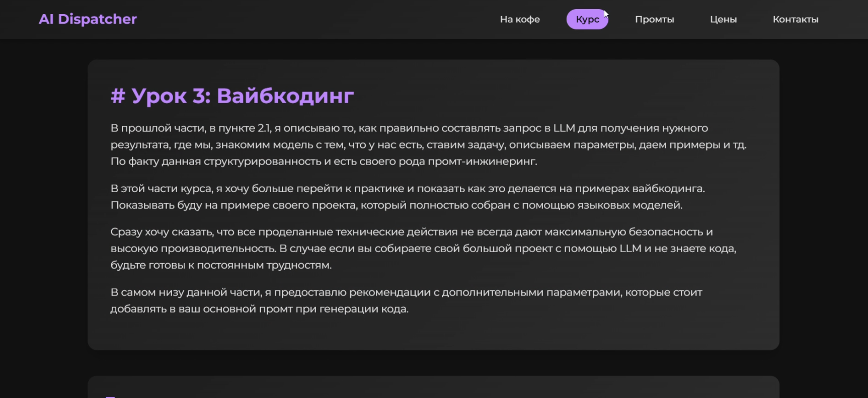Select the highlighted 'Курс' nav tab
This screenshot has width=868, height=398.
tap(587, 19)
